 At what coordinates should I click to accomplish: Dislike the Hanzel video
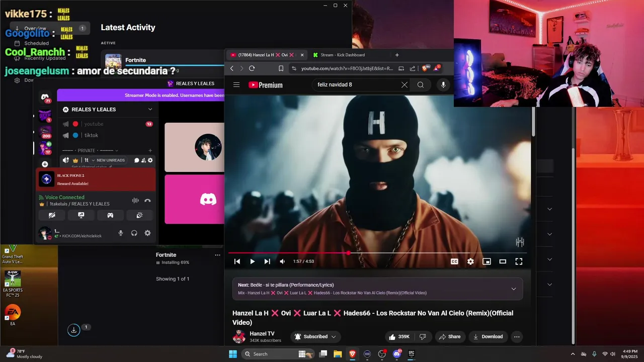[423, 337]
